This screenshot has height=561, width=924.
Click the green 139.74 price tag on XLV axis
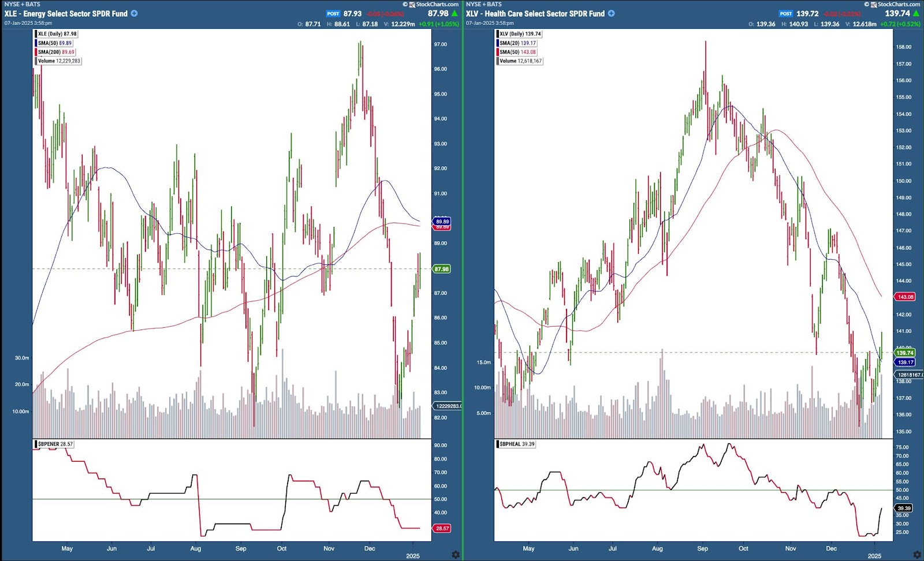pos(905,353)
